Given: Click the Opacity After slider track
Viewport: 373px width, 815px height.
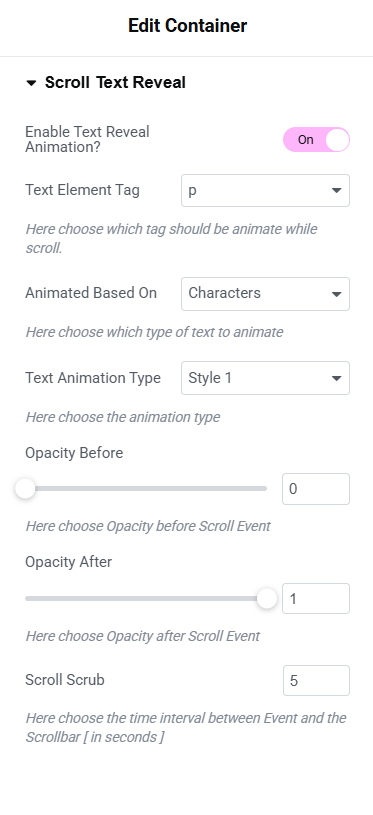Looking at the screenshot, I should coord(146,598).
